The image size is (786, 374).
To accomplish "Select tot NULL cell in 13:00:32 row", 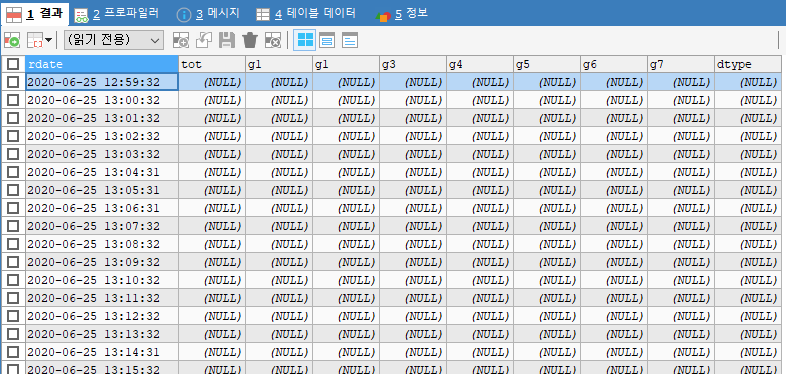I will click(212, 100).
